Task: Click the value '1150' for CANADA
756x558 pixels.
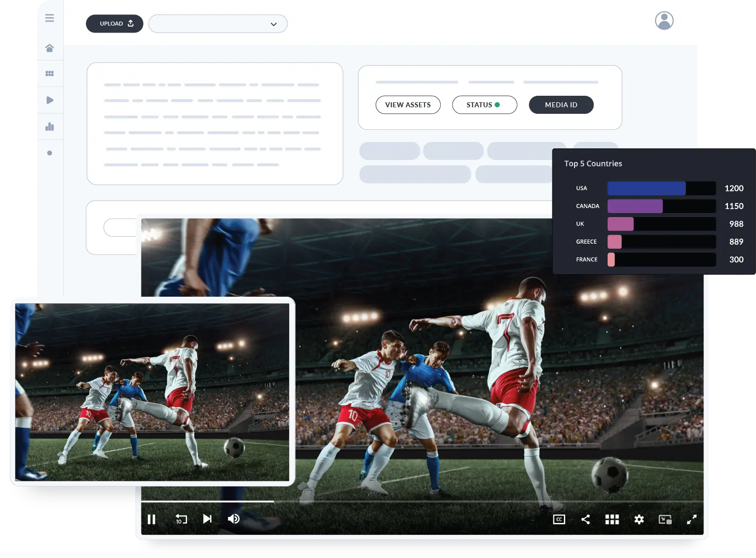Action: (734, 206)
